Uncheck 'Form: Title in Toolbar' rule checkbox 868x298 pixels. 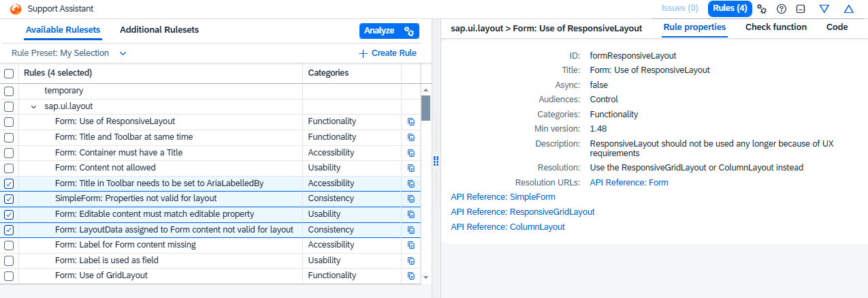[x=9, y=183]
